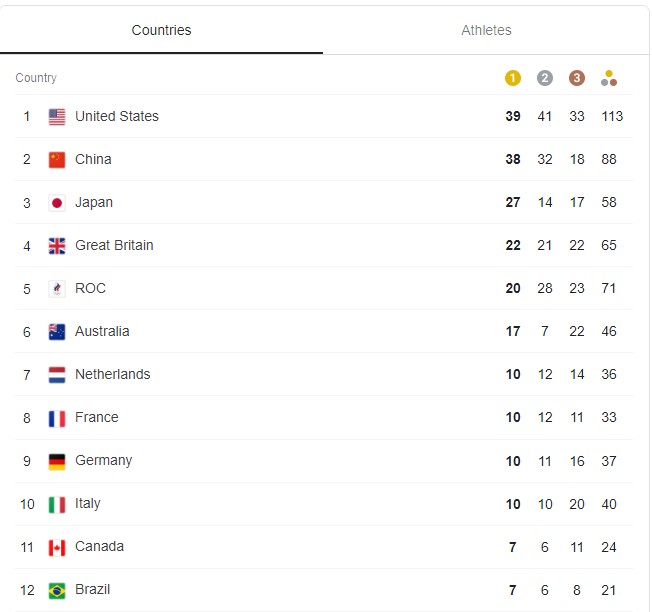Switch to the Athletes tab

pyautogui.click(x=486, y=30)
